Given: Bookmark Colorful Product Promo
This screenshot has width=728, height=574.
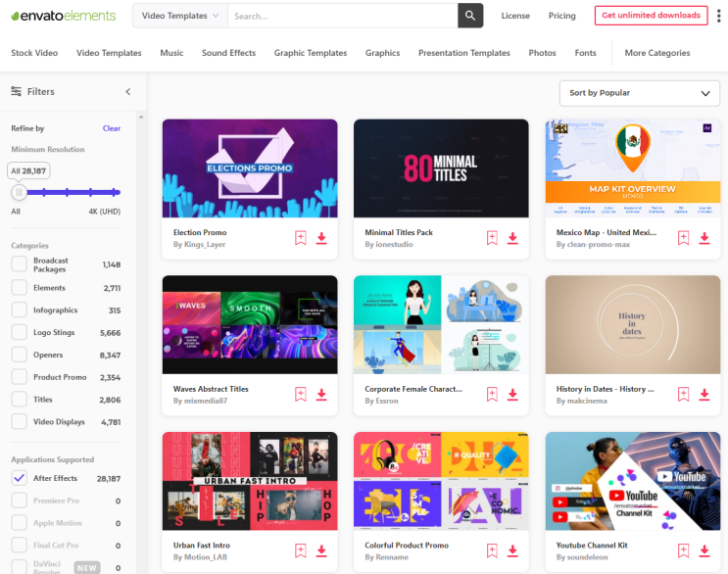Looking at the screenshot, I should (492, 550).
